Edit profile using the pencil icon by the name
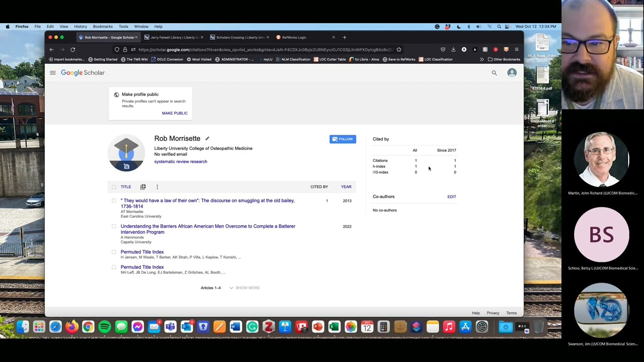644x362 pixels. (x=207, y=138)
